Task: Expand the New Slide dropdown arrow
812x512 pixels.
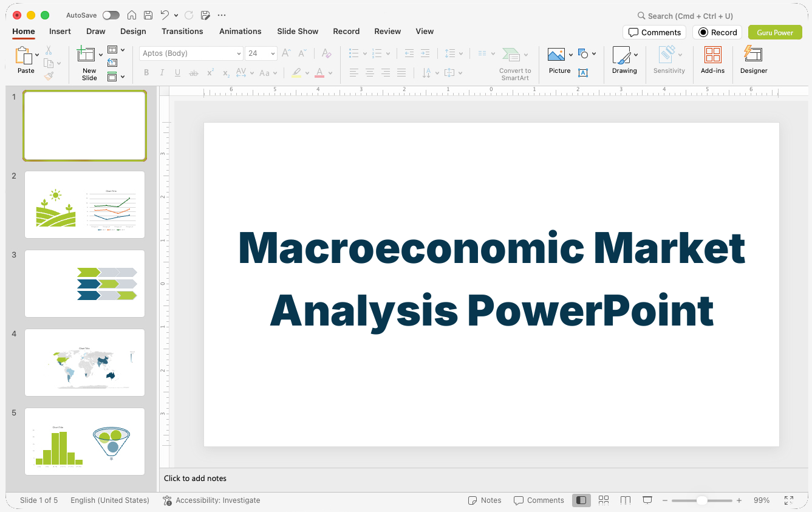Action: [101, 55]
